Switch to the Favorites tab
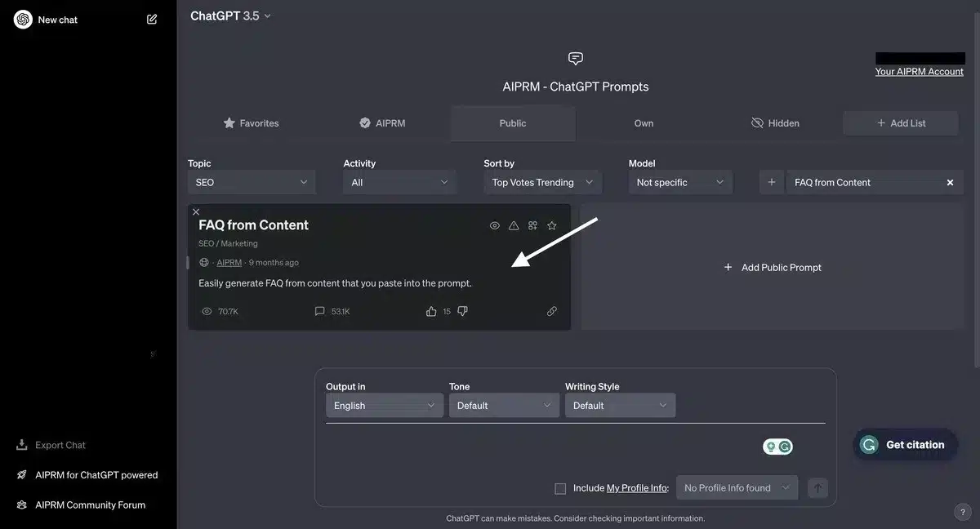Image resolution: width=980 pixels, height=529 pixels. [x=252, y=123]
